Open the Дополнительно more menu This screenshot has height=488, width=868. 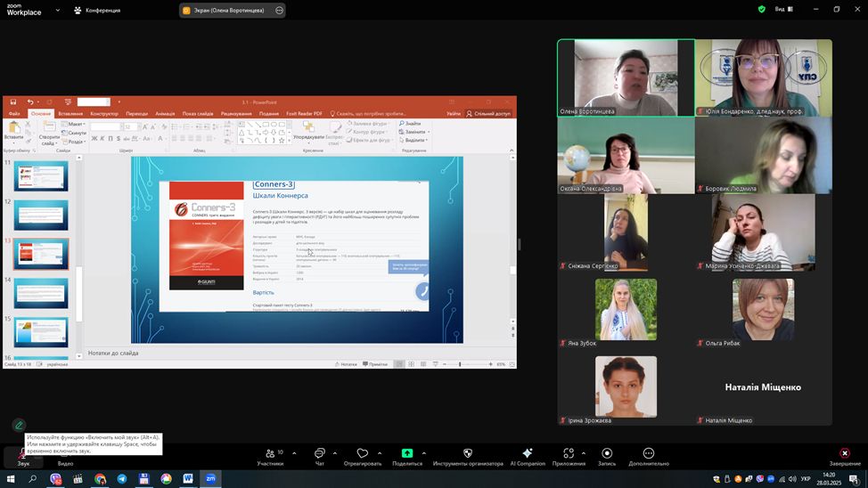click(x=648, y=454)
